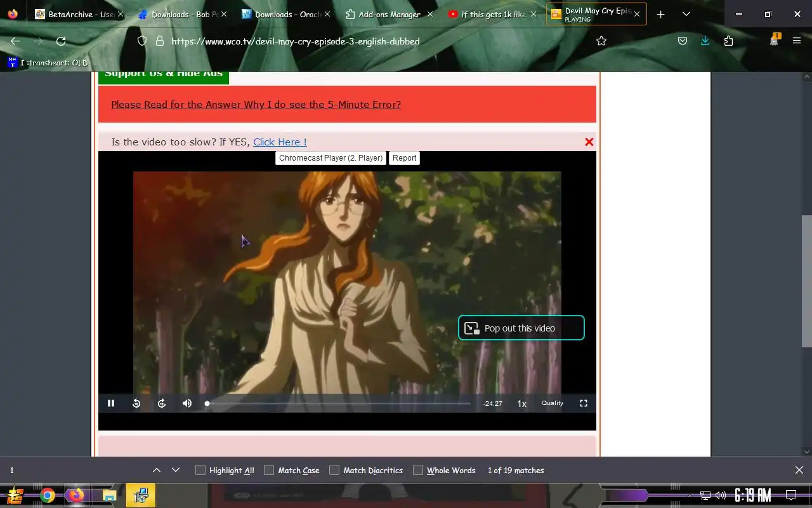Screen dimensions: 812x508
Task: Pop out this video
Action: 521,328
